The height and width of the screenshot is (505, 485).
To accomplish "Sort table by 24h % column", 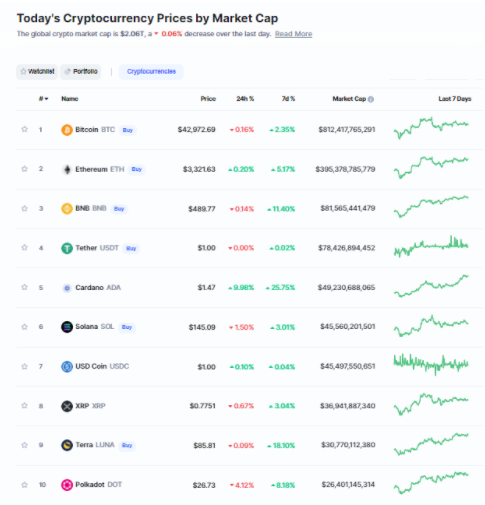I will tap(245, 99).
